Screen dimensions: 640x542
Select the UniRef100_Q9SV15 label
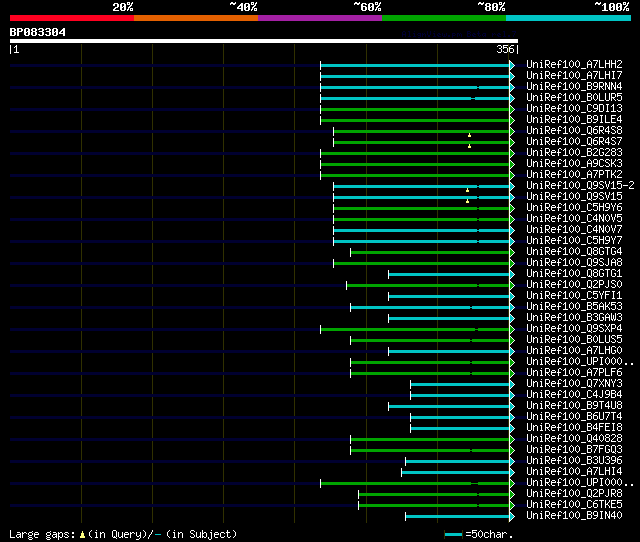coord(574,197)
